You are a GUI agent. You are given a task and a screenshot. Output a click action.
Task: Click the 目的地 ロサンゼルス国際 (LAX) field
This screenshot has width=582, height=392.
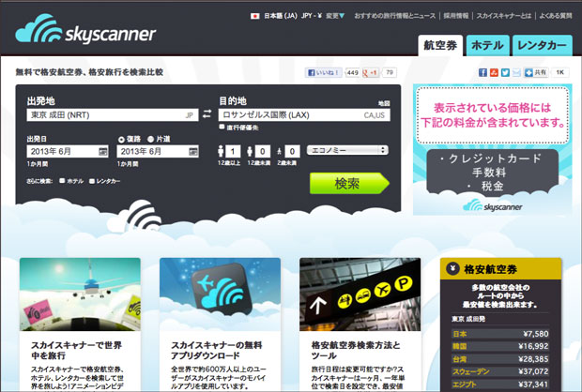(304, 115)
